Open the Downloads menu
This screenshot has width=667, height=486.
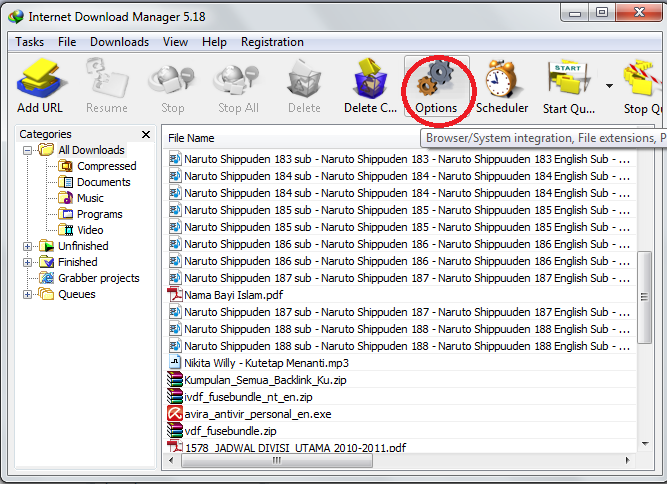pyautogui.click(x=120, y=42)
